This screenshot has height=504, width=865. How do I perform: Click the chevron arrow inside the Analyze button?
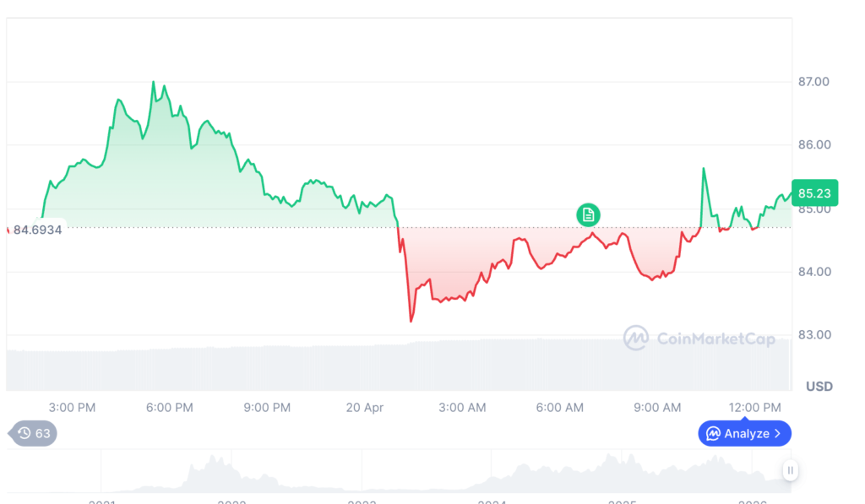pyautogui.click(x=777, y=433)
